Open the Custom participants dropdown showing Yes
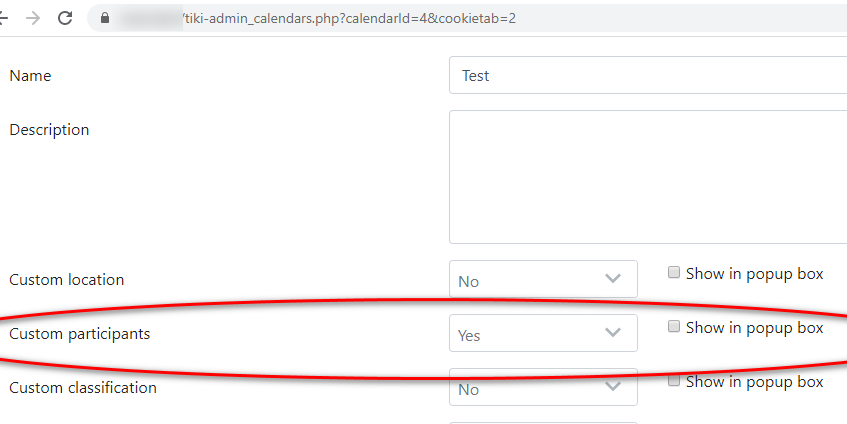847x424 pixels. (543, 333)
